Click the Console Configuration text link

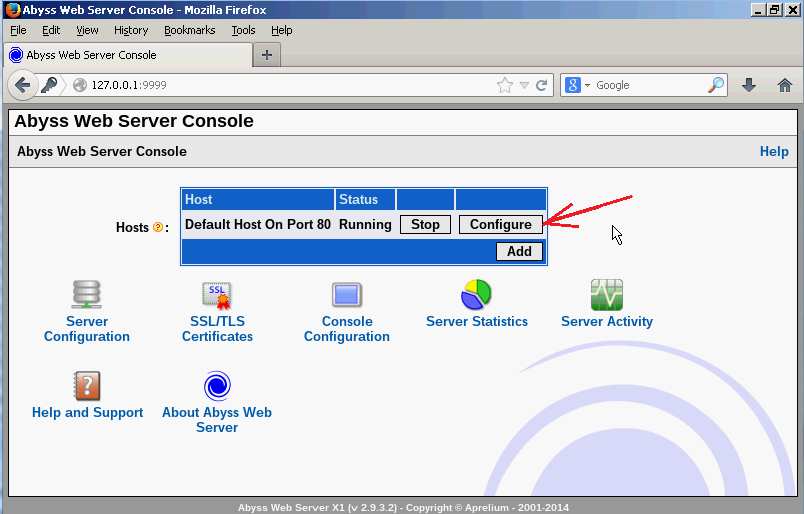pyautogui.click(x=347, y=329)
